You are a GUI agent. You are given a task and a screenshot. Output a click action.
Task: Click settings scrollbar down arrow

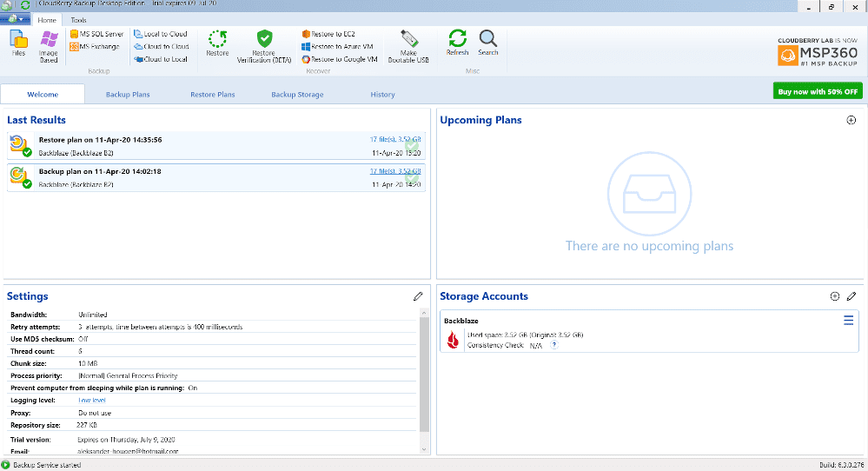click(424, 449)
